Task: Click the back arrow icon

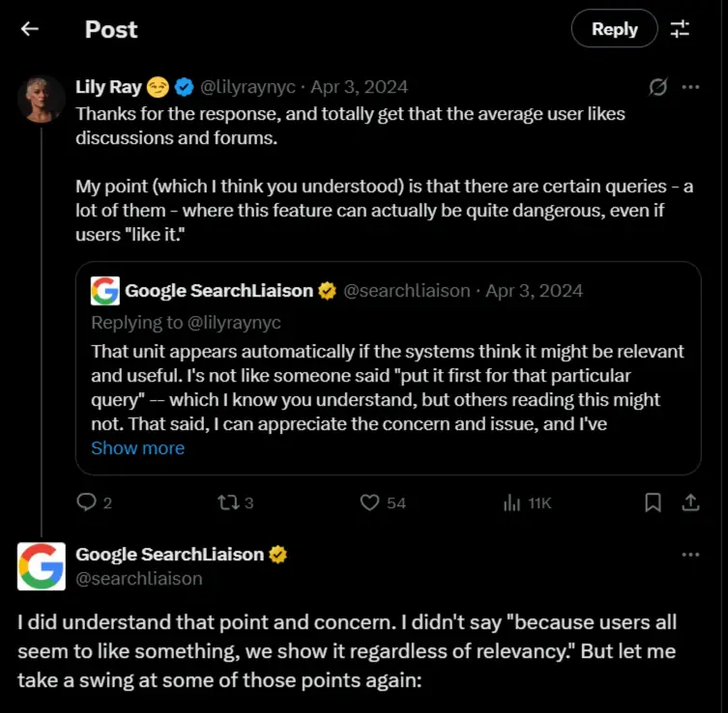Action: pos(30,29)
